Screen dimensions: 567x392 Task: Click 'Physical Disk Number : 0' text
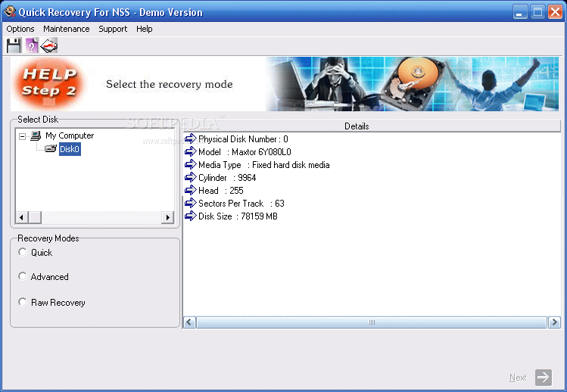pos(243,139)
